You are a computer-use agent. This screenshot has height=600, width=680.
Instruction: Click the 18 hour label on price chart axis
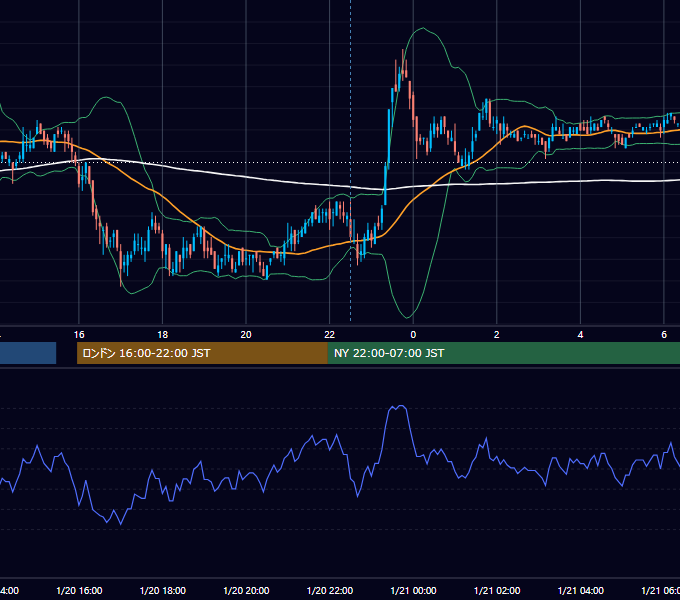(x=162, y=335)
